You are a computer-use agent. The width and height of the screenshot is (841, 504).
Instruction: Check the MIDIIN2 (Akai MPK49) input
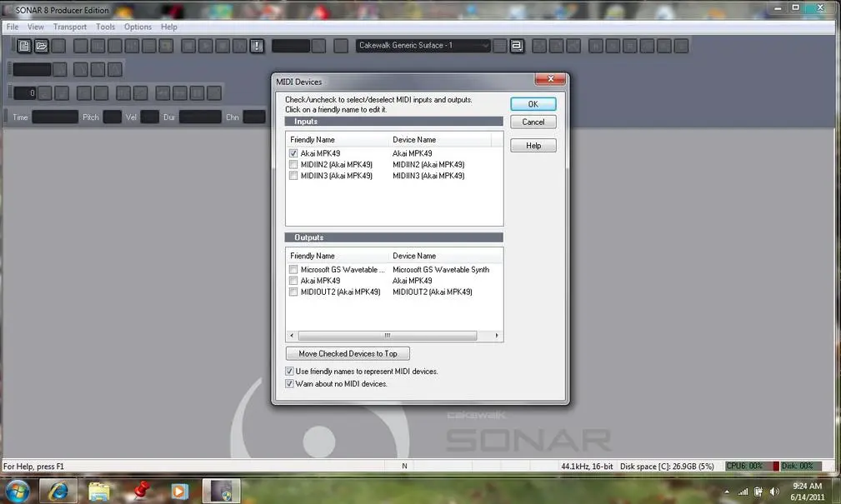click(293, 165)
